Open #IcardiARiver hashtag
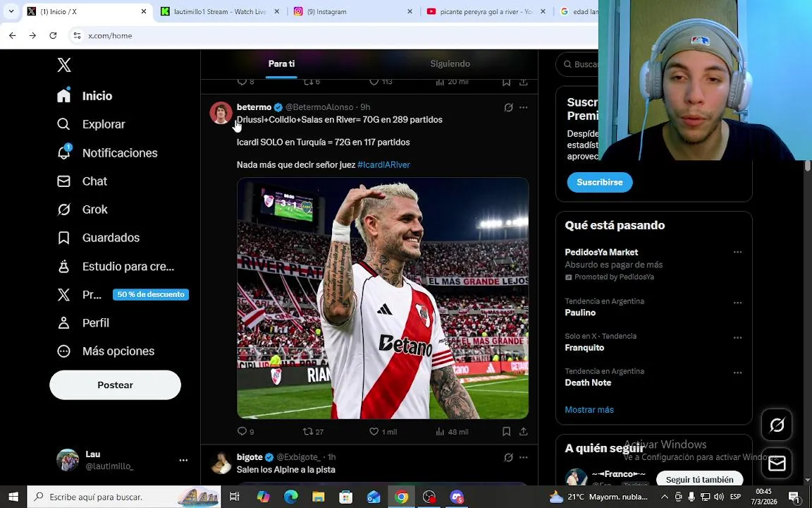 (383, 165)
